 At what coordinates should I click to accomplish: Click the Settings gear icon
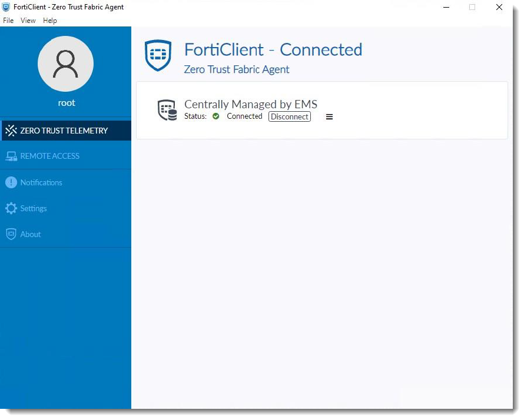(x=11, y=208)
